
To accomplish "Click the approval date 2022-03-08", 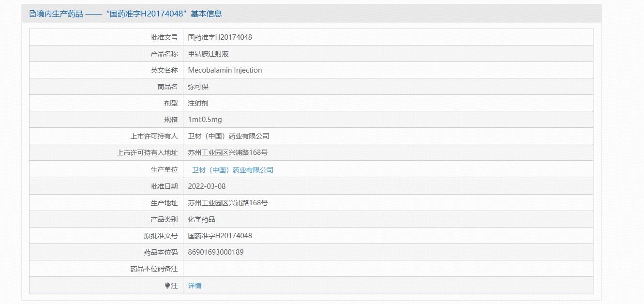I will 207,186.
